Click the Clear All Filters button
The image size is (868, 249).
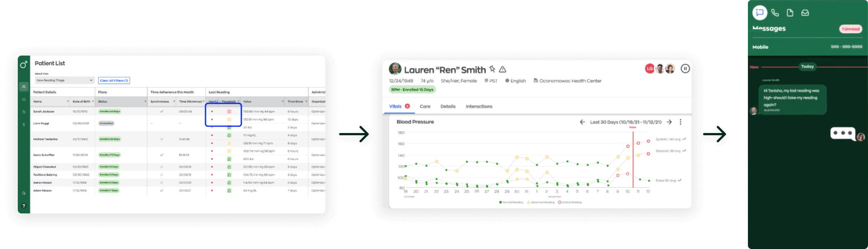tap(114, 80)
